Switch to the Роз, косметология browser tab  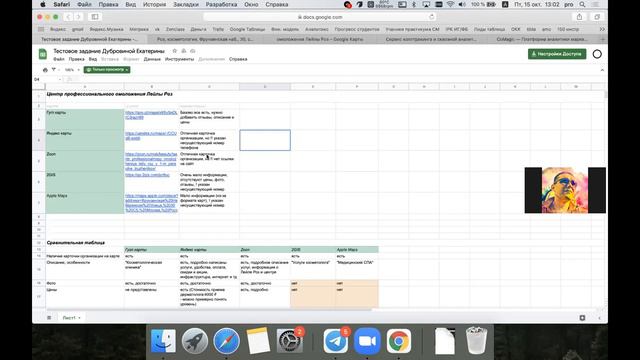click(x=205, y=39)
